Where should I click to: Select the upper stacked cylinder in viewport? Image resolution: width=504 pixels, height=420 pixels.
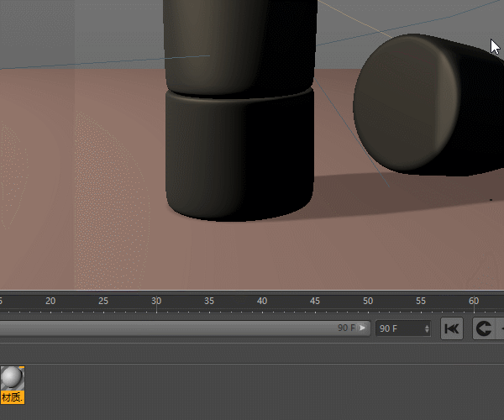coord(241,42)
